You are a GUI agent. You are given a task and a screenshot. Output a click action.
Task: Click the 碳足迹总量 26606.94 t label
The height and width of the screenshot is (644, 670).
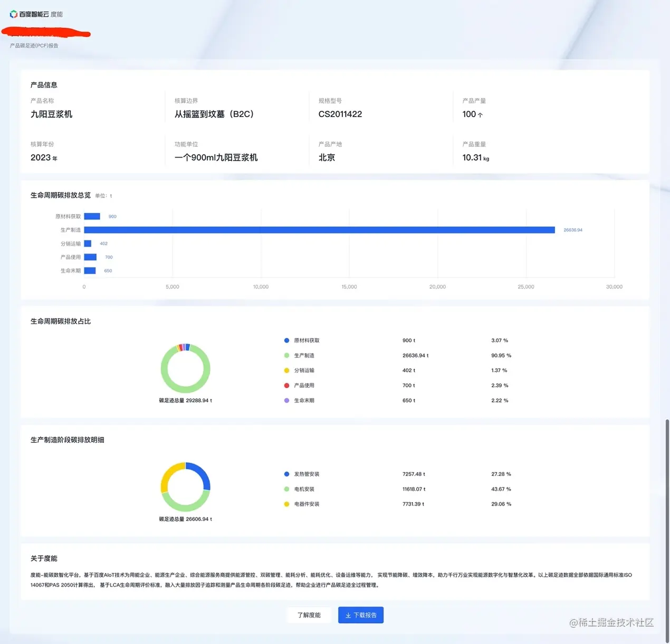pos(186,519)
